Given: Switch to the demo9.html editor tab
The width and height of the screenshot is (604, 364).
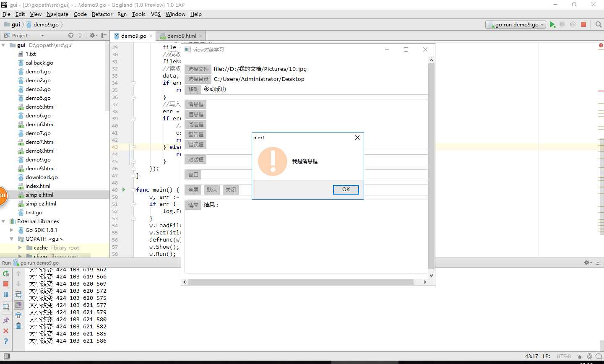Looking at the screenshot, I should [182, 36].
